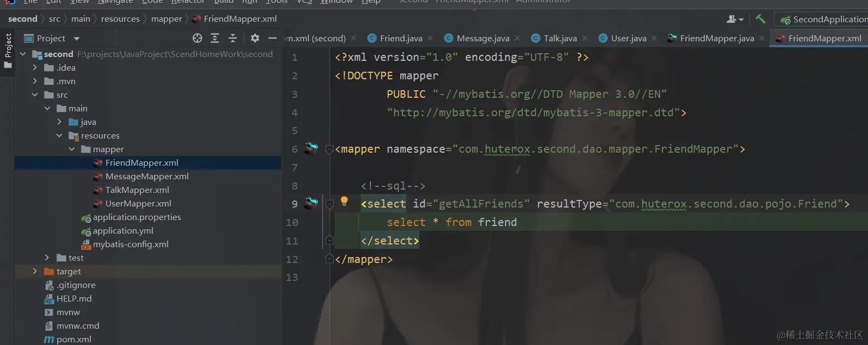The image size is (868, 345).
Task: Close the Talk.java tab
Action: pyautogui.click(x=585, y=38)
